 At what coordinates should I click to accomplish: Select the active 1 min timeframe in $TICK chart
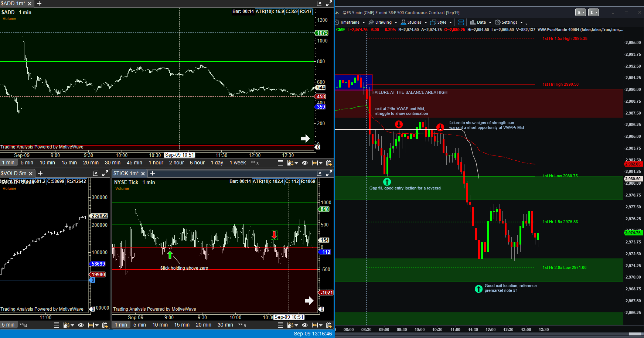pyautogui.click(x=121, y=325)
